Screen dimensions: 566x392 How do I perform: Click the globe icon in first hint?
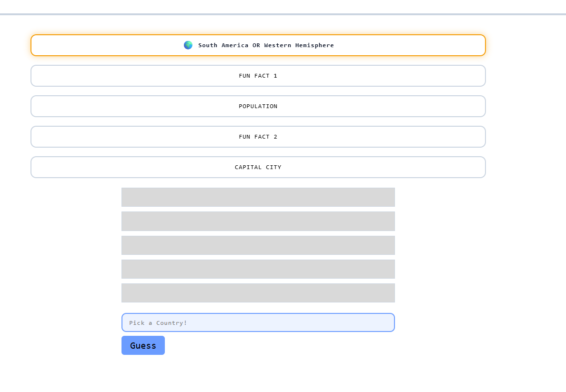pos(188,45)
